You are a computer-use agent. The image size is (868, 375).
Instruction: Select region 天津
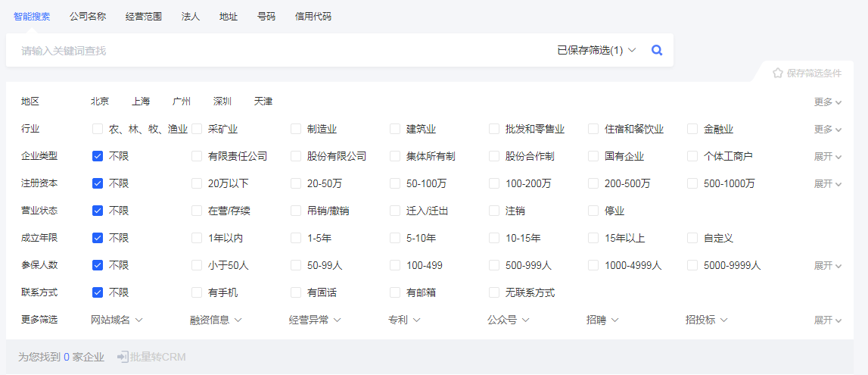263,102
